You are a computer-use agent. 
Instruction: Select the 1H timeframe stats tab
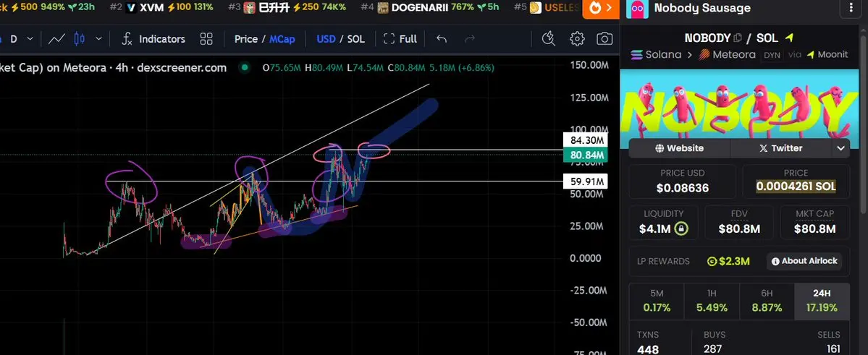pos(712,301)
